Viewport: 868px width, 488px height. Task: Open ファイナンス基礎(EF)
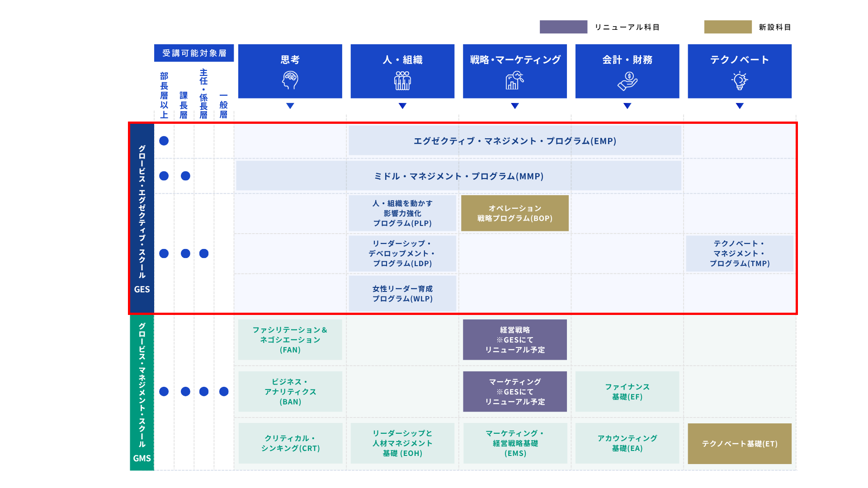[627, 391]
